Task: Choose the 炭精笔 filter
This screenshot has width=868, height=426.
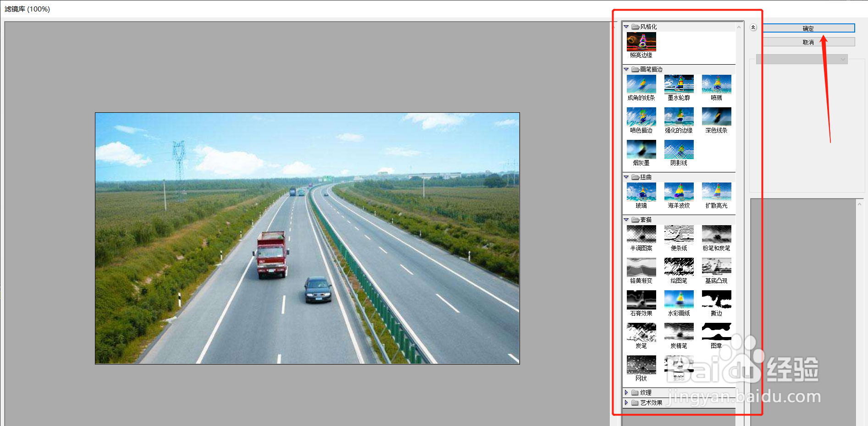Action: (679, 332)
